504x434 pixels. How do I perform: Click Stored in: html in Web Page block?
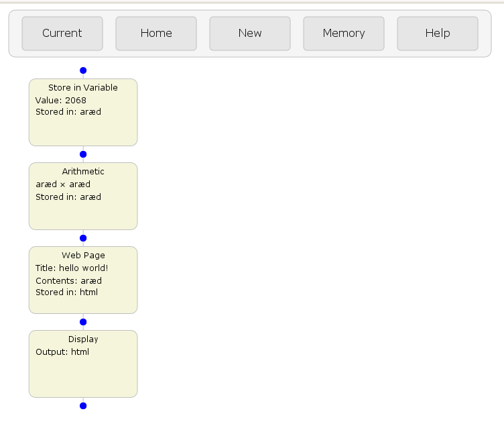click(66, 292)
